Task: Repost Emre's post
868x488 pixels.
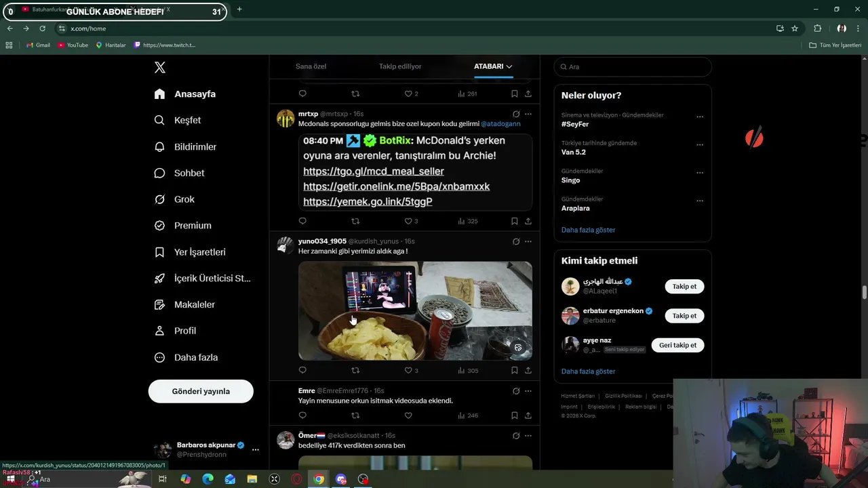Action: pos(355,415)
